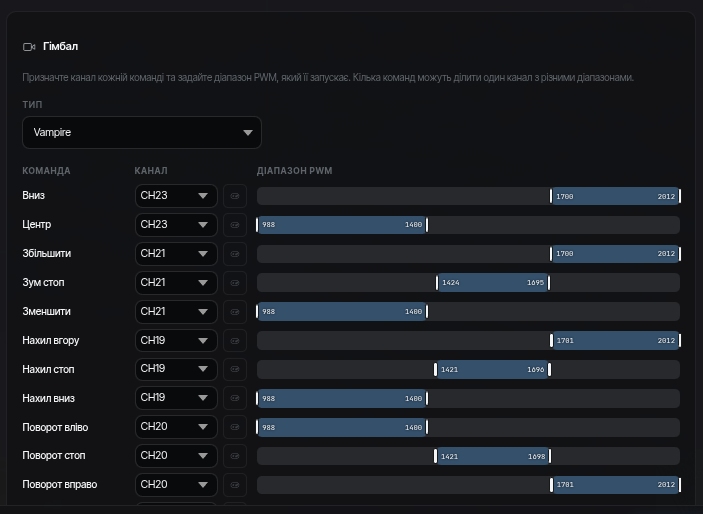The height and width of the screenshot is (514, 703).
Task: Click lower handle of Зум стоп PWM range
Action: [437, 283]
